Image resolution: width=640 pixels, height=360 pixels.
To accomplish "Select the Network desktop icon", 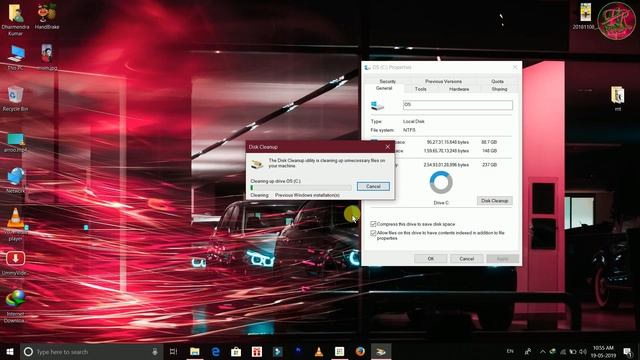I will click(x=16, y=180).
